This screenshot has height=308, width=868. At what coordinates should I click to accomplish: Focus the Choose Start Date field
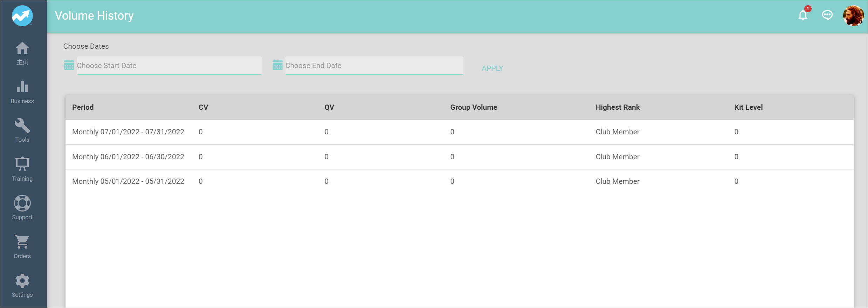pyautogui.click(x=169, y=66)
